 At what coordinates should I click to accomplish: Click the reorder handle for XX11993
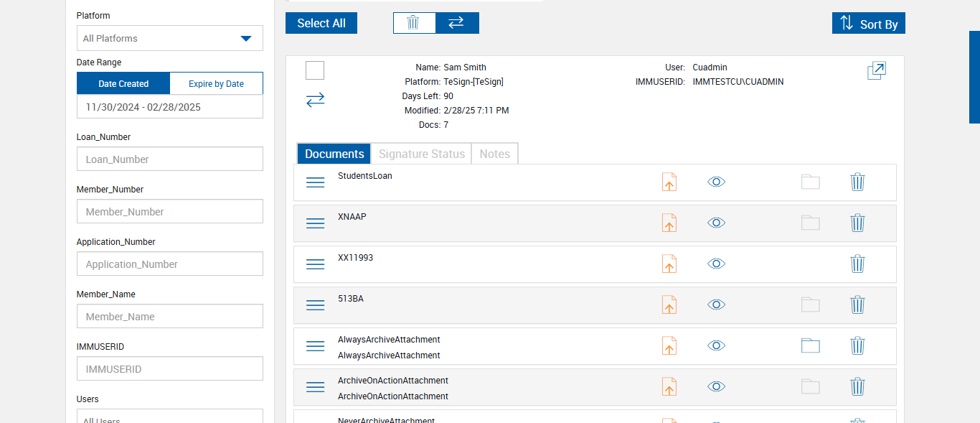[316, 264]
